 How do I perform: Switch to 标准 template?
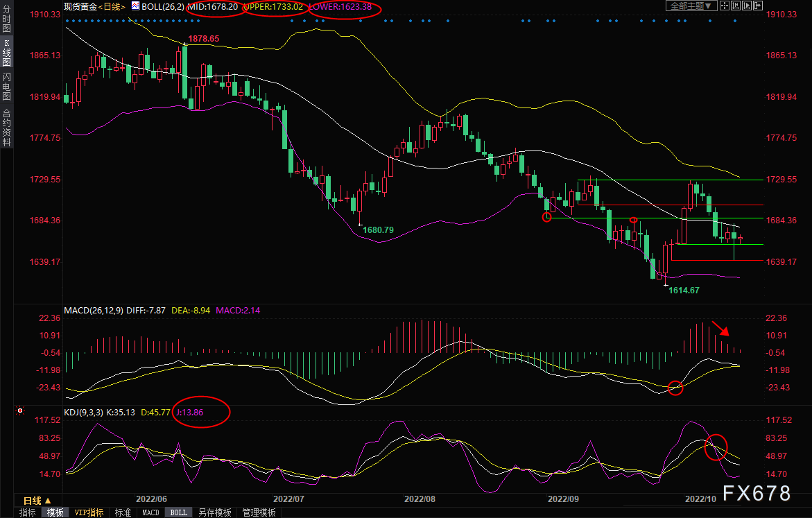point(123,512)
